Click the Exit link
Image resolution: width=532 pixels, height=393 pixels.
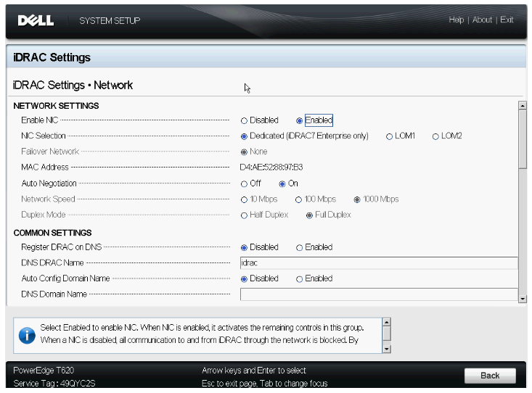point(507,20)
